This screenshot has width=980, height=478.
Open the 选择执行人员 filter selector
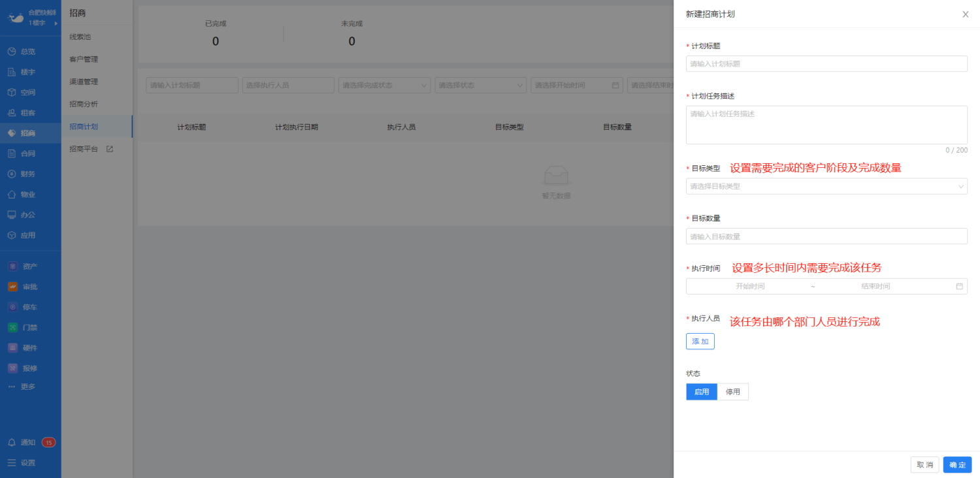coord(288,86)
